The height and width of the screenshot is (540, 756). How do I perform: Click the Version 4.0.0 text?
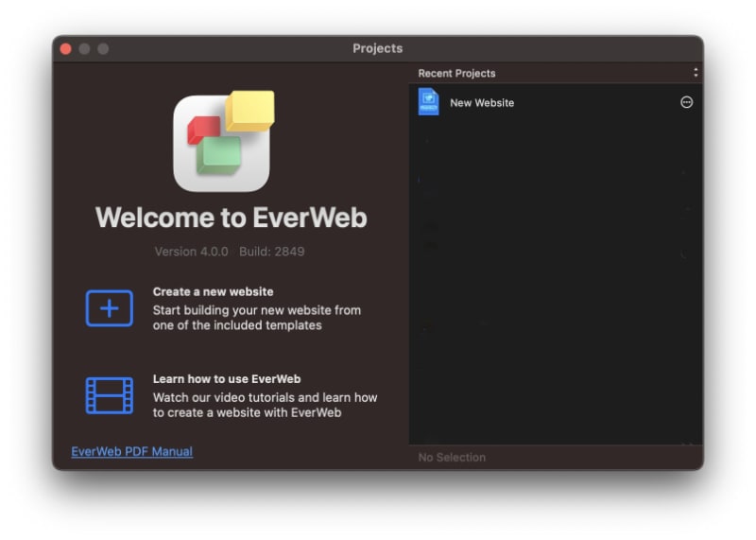pyautogui.click(x=192, y=252)
